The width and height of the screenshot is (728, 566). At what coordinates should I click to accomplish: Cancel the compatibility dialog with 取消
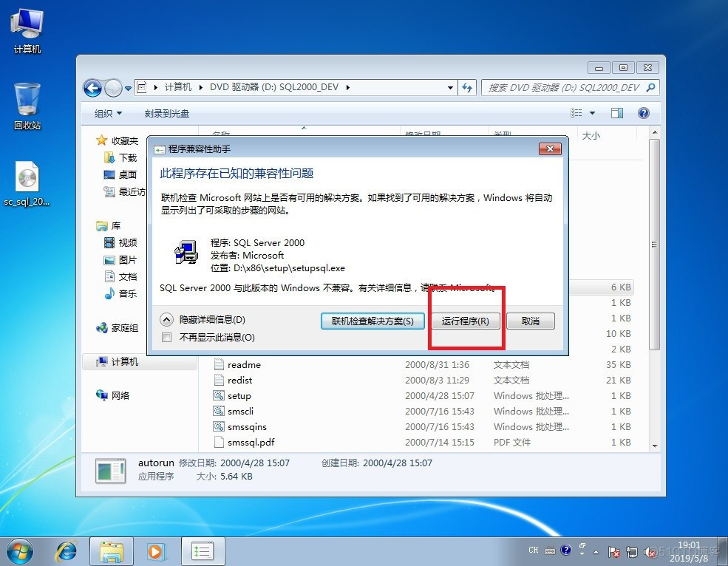(x=530, y=321)
